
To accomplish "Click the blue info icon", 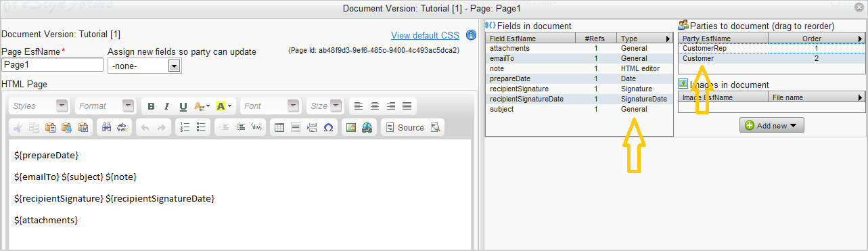I will pyautogui.click(x=472, y=35).
